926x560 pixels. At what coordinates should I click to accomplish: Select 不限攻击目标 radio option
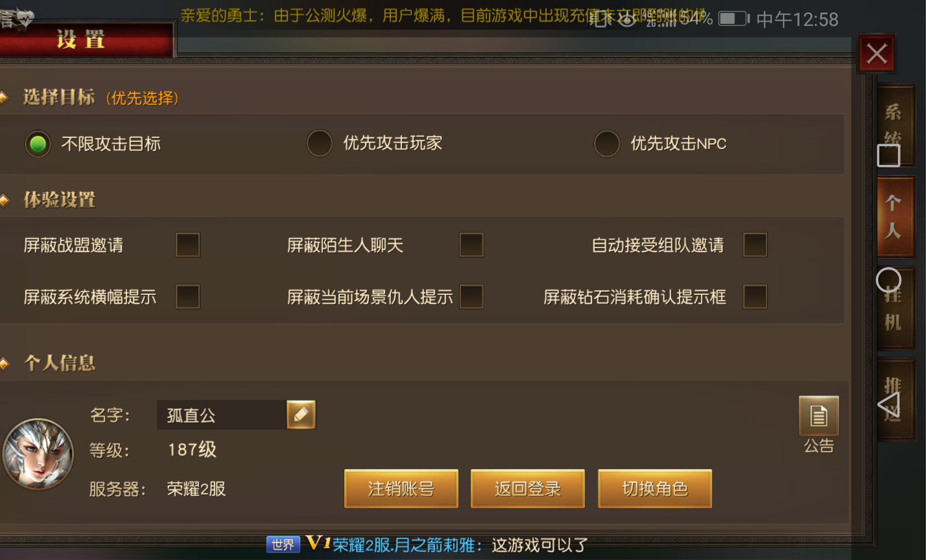(38, 144)
